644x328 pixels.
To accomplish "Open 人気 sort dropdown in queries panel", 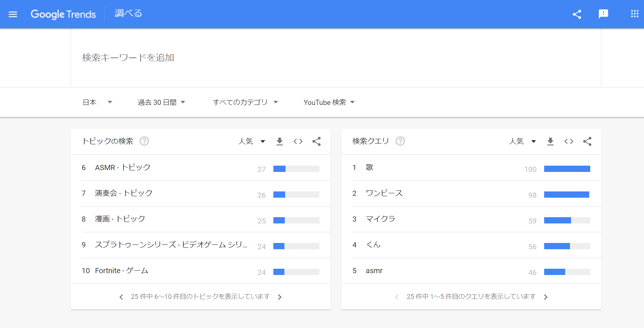I will tap(522, 141).
